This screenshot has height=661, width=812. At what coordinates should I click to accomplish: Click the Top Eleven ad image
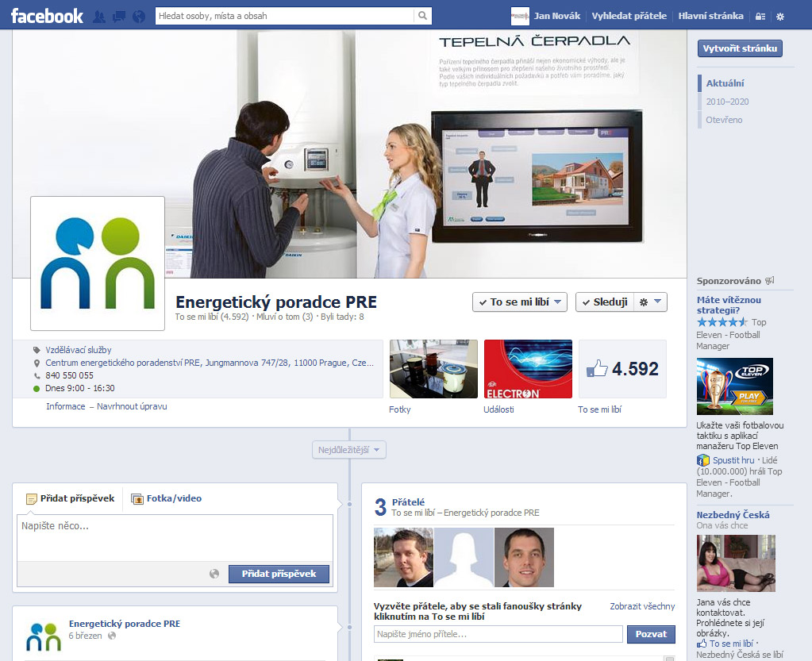pyautogui.click(x=735, y=386)
